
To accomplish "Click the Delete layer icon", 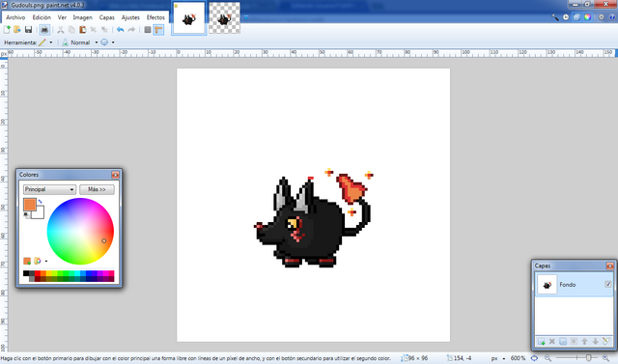I will [552, 342].
